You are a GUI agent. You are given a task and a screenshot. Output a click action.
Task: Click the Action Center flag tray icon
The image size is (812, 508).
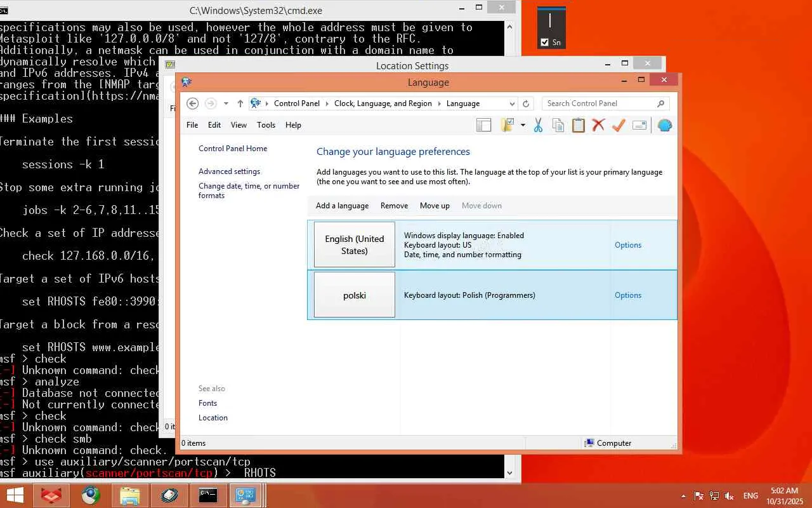coord(699,496)
